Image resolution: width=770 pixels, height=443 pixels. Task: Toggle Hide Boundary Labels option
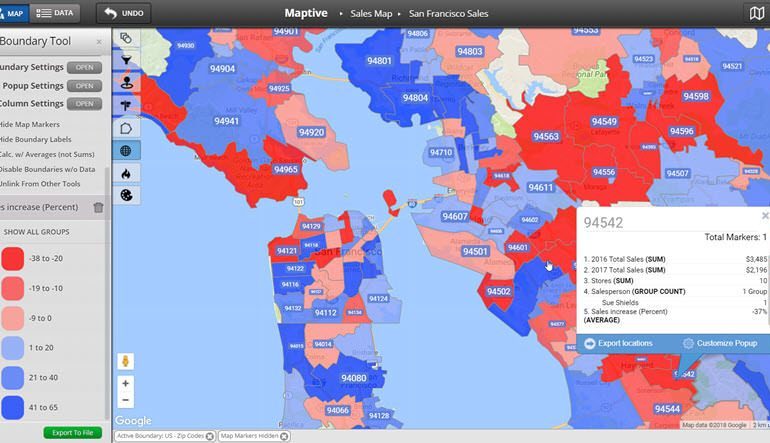35,139
